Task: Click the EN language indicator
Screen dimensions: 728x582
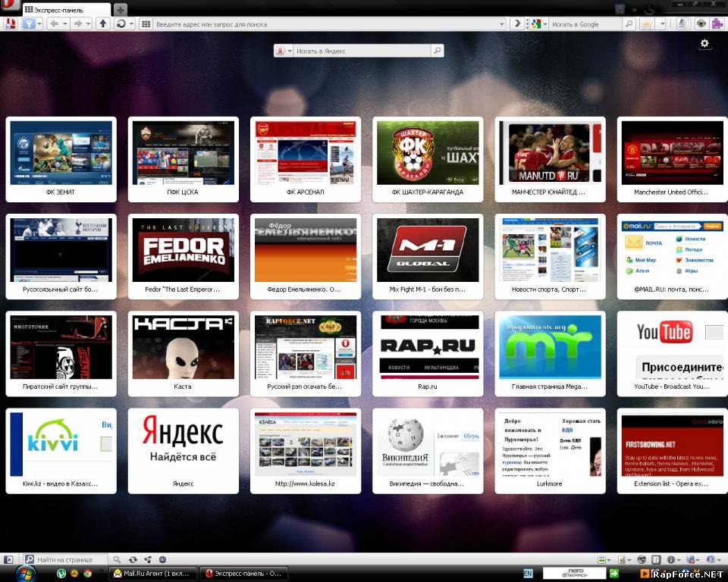Action: coord(529,574)
